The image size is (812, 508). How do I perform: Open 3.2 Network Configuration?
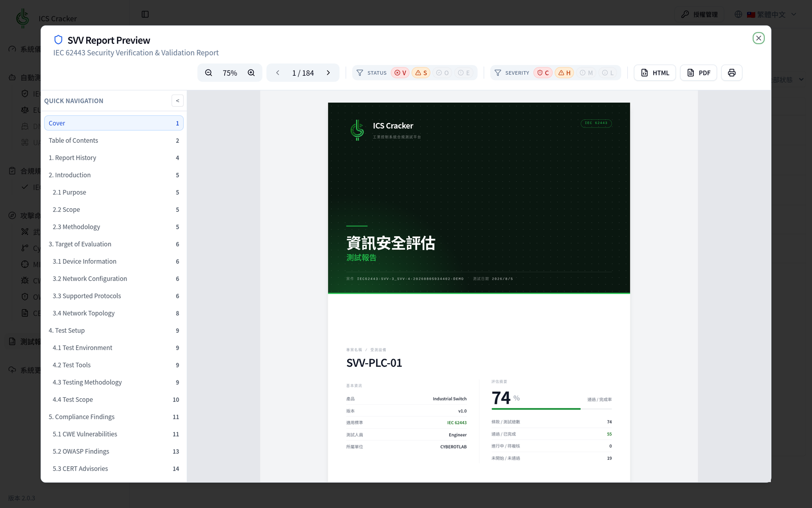pos(114,278)
